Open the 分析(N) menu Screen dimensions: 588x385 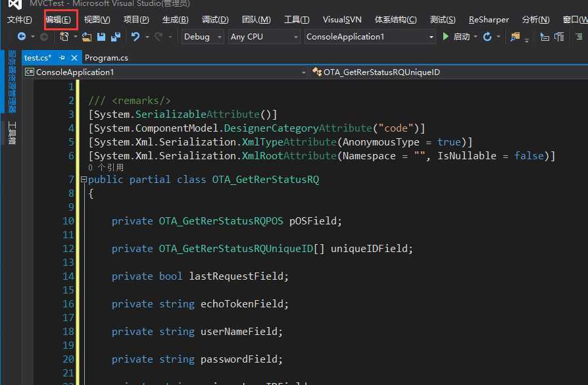pos(535,20)
